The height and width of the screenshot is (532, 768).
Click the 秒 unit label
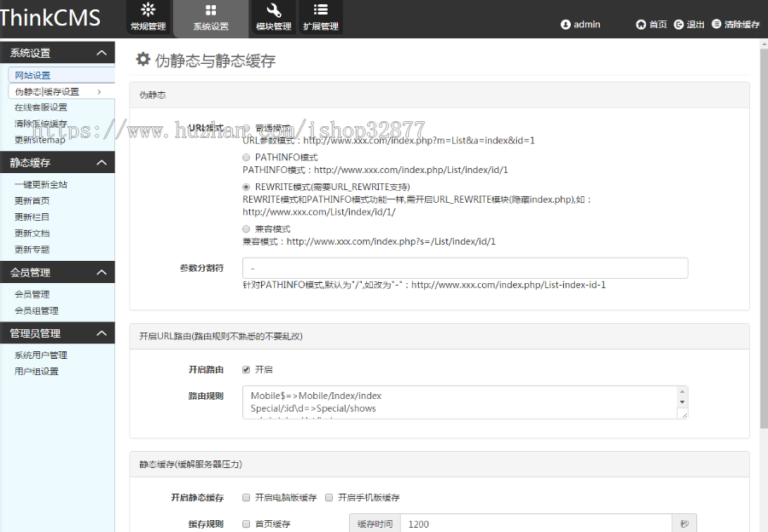pos(684,523)
